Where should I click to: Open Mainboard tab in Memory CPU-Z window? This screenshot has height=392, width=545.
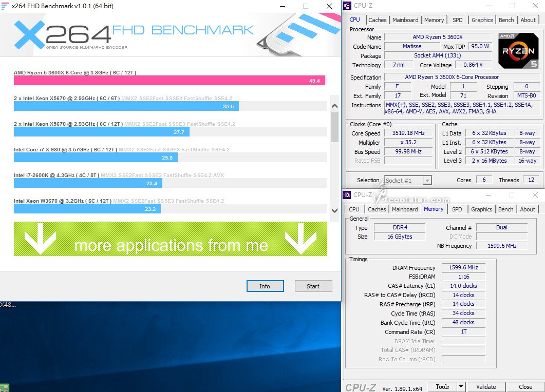(405, 209)
